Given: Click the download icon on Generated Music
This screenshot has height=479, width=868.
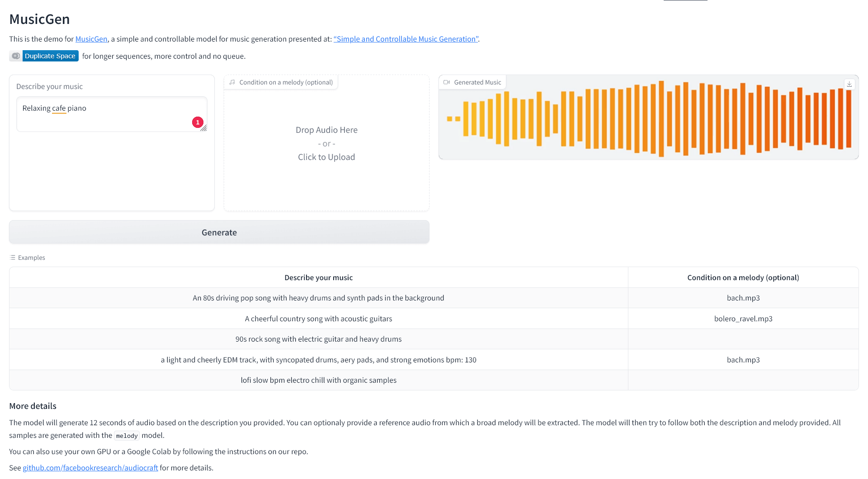Looking at the screenshot, I should [849, 84].
